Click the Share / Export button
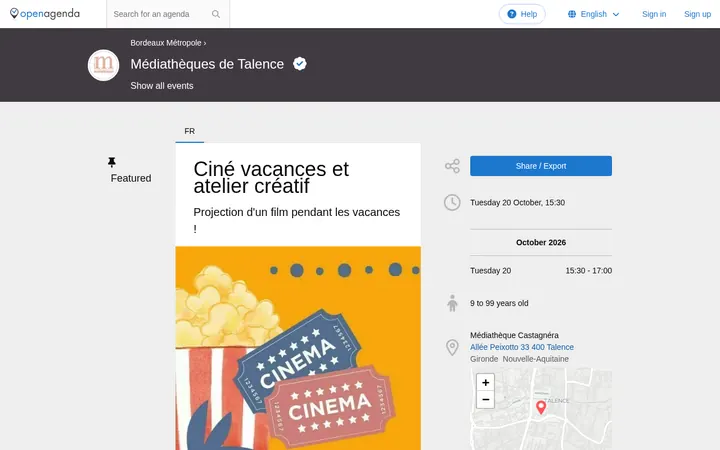Viewport: 720px width, 450px height. coord(541,166)
